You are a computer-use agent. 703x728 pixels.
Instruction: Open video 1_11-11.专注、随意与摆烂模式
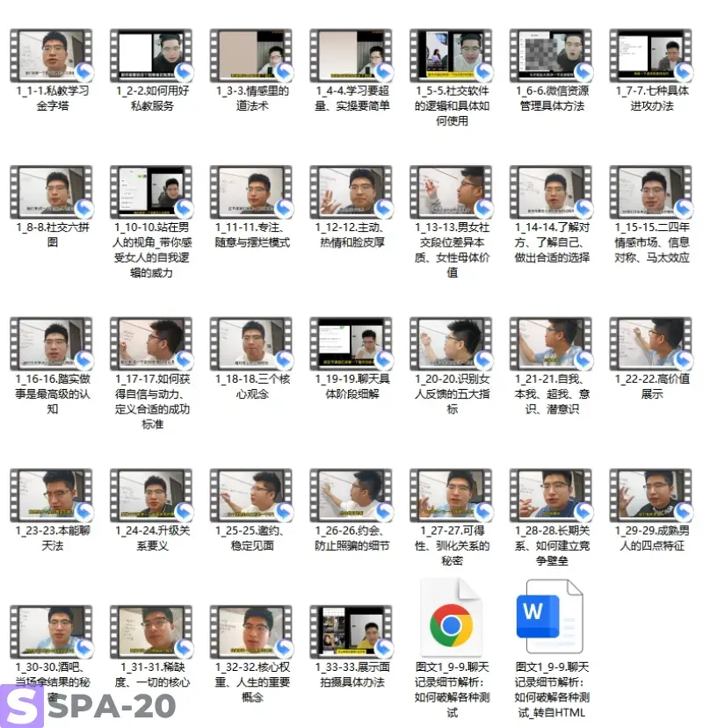pyautogui.click(x=251, y=192)
